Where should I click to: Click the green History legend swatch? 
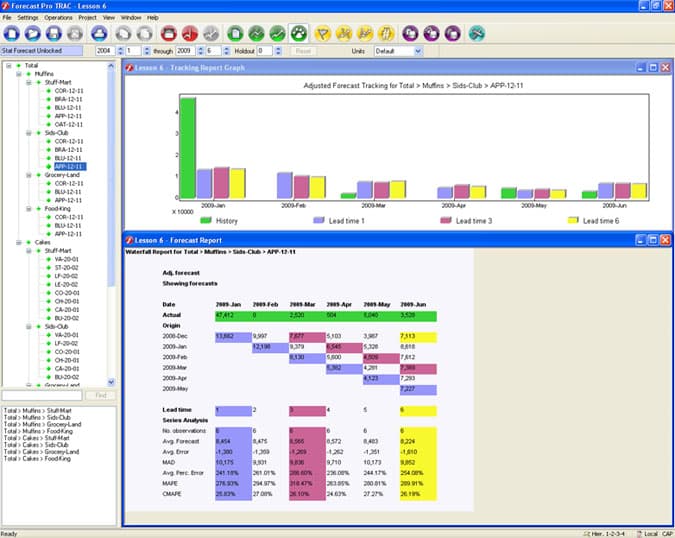tap(206, 220)
